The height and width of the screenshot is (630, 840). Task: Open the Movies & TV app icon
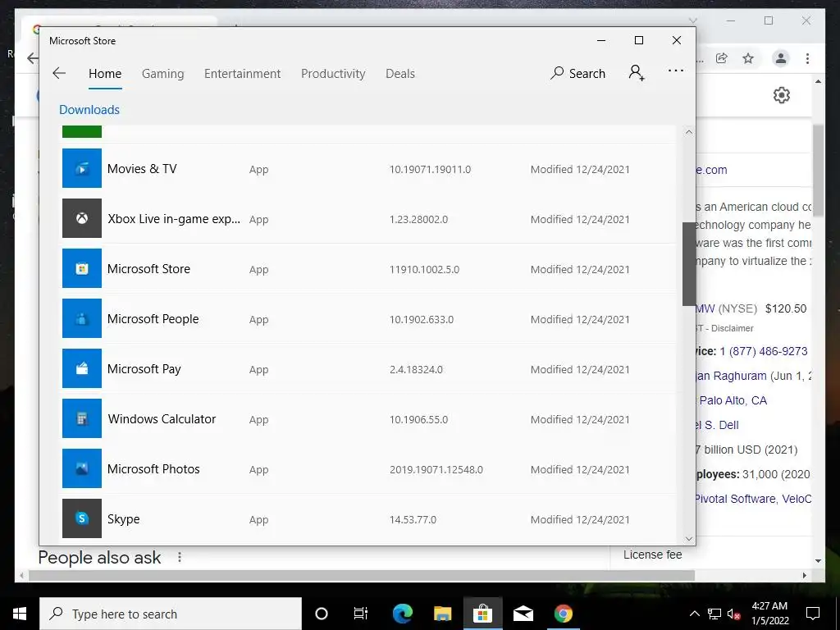tap(81, 168)
